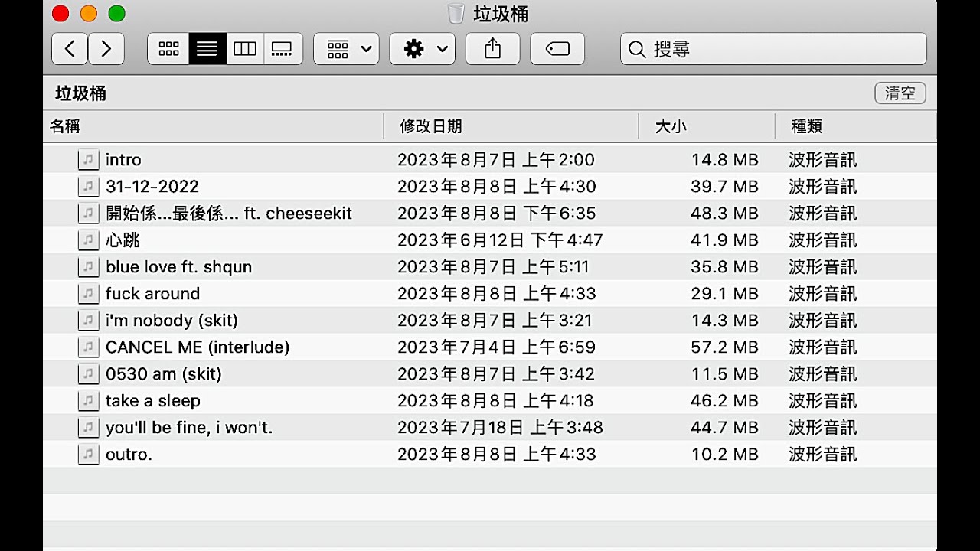This screenshot has height=551, width=980.
Task: Click the audio icon of 心跳
Action: [x=89, y=240]
